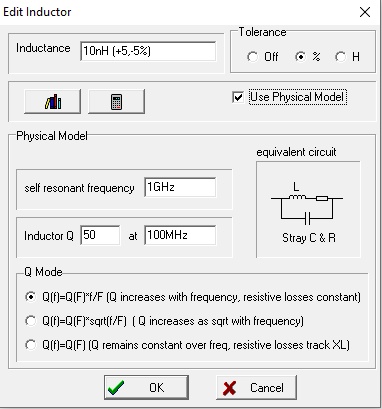
Task: Open the calculator icon button
Action: tap(116, 101)
